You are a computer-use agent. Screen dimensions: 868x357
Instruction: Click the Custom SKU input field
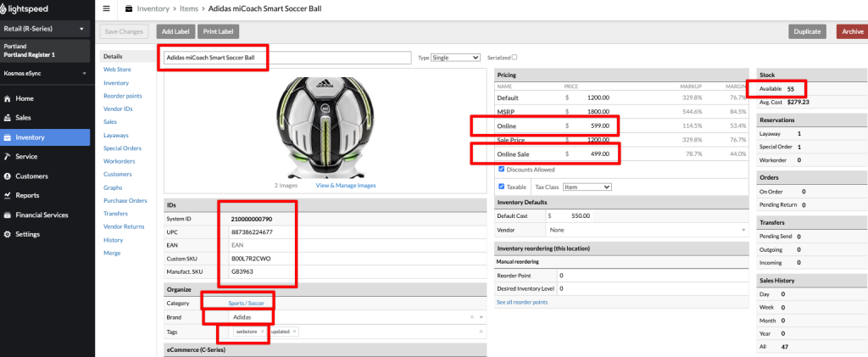pyautogui.click(x=357, y=259)
